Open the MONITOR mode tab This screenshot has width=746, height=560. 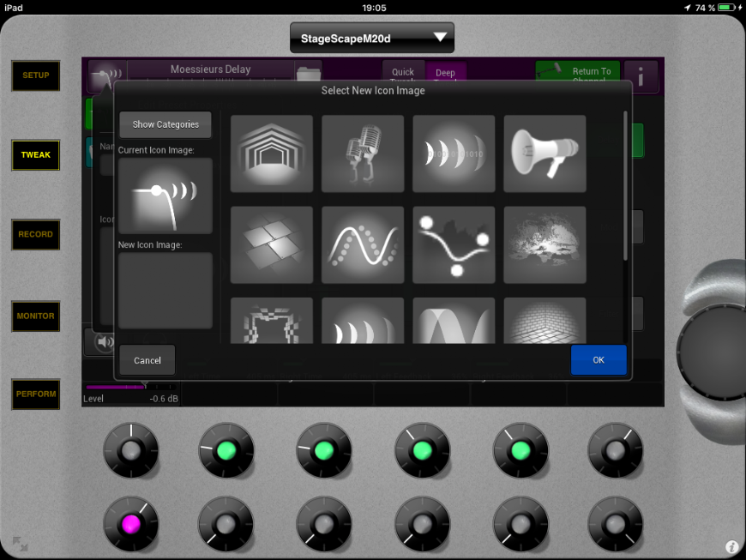35,316
